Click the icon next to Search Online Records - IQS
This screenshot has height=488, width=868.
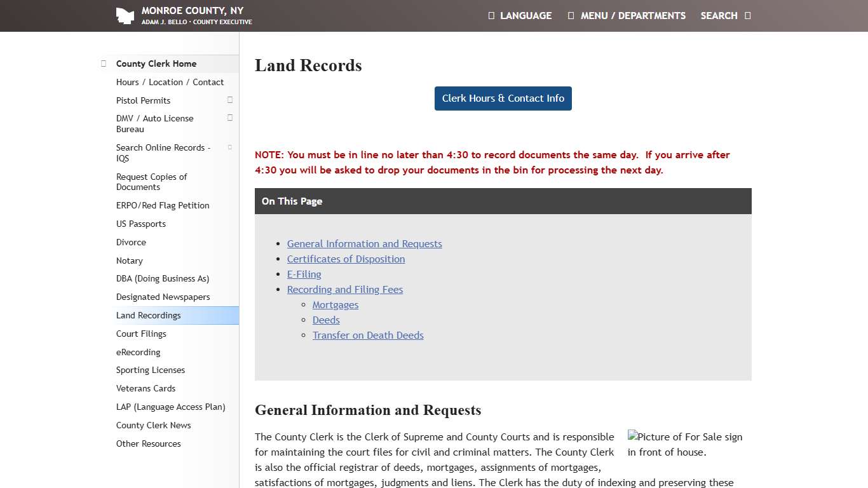click(x=229, y=147)
